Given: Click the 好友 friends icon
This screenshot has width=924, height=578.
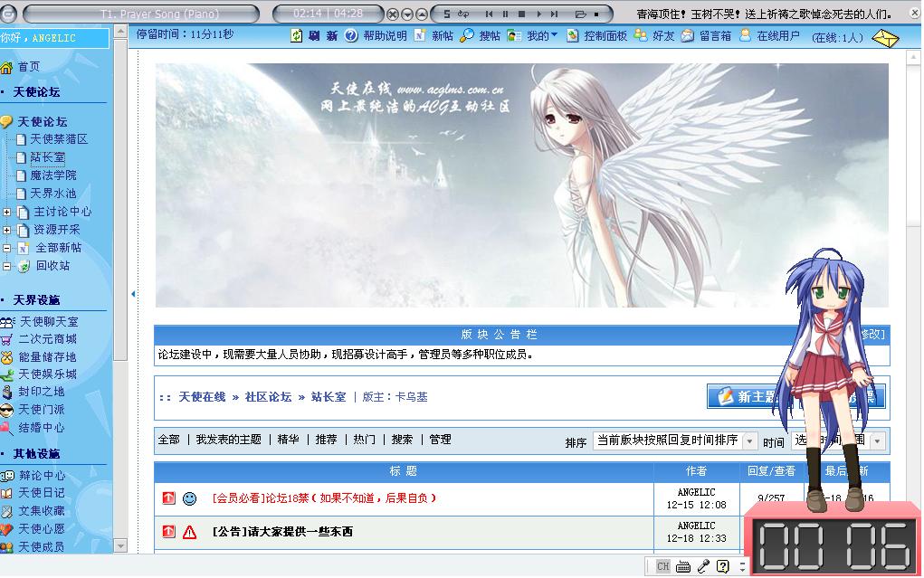Looking at the screenshot, I should (641, 36).
